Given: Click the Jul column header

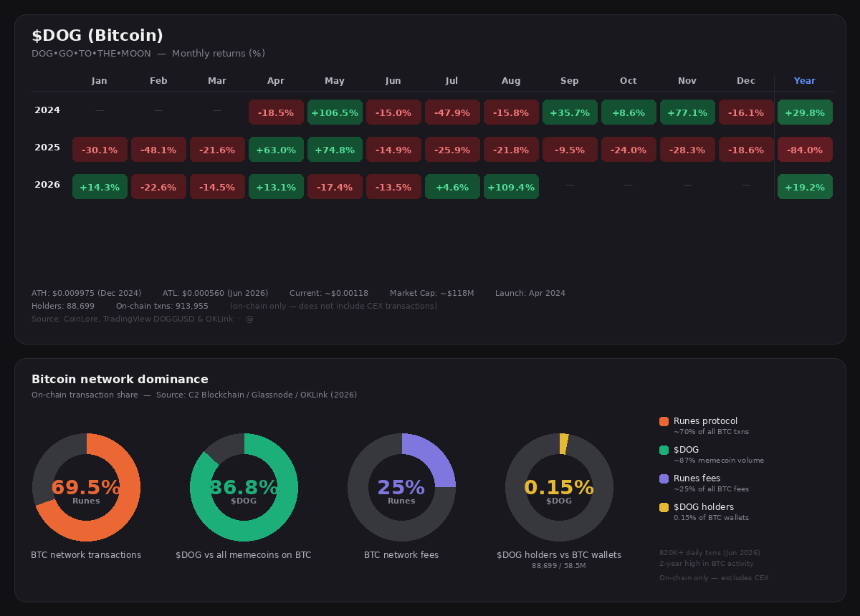Looking at the screenshot, I should point(452,81).
